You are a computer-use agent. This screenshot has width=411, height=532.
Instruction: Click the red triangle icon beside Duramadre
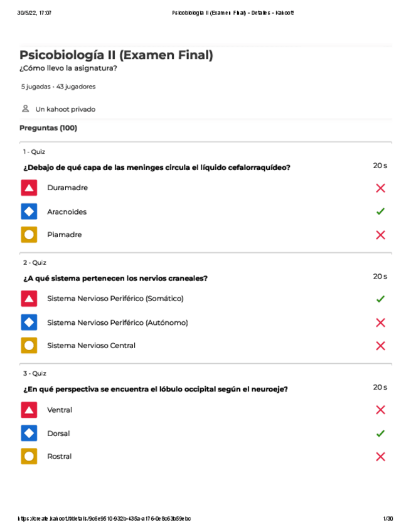pyautogui.click(x=29, y=188)
